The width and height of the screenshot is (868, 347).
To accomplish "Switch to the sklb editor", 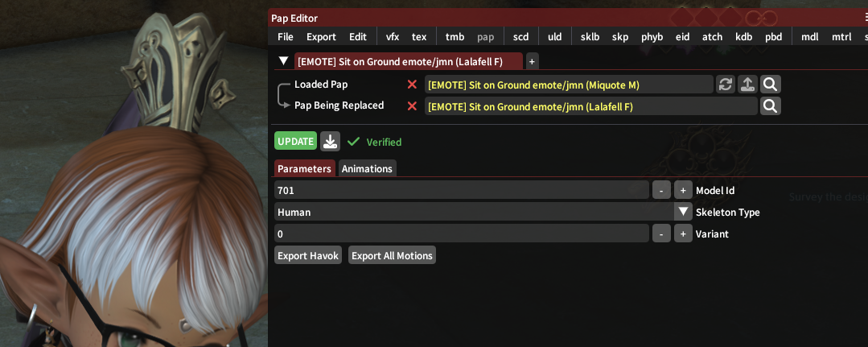I will click(x=590, y=37).
